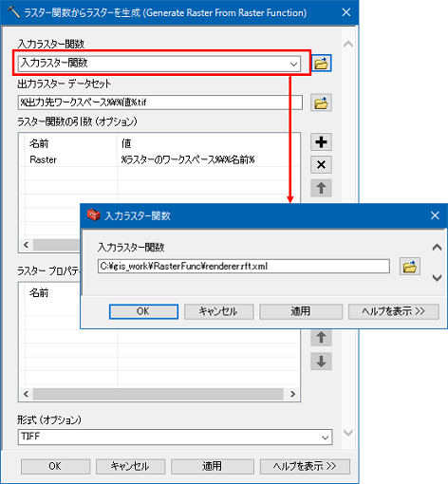
Task: Move argument up with the arrow next to the argument table
Action: click(321, 188)
